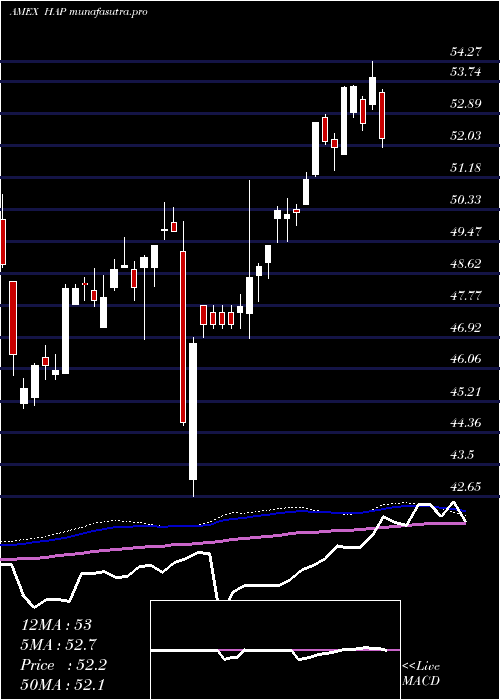Select the 44.36 price axis label
This screenshot has height=700, width=500.
pos(466,423)
